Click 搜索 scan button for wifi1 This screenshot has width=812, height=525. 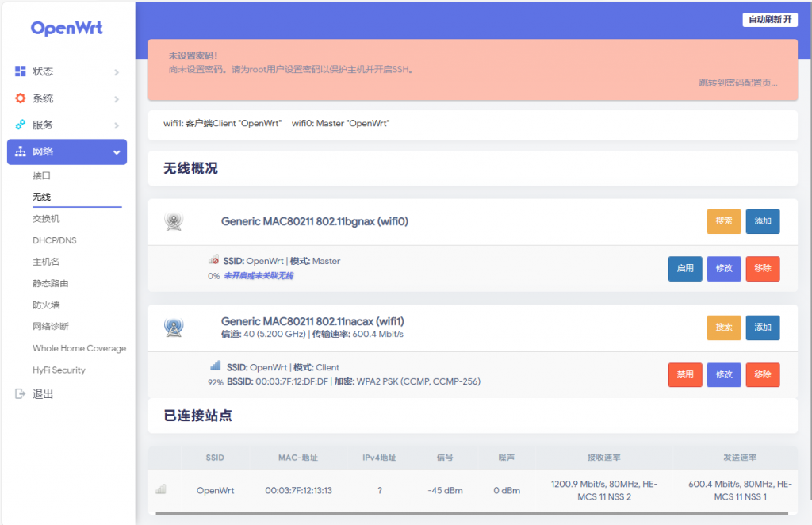pos(723,328)
